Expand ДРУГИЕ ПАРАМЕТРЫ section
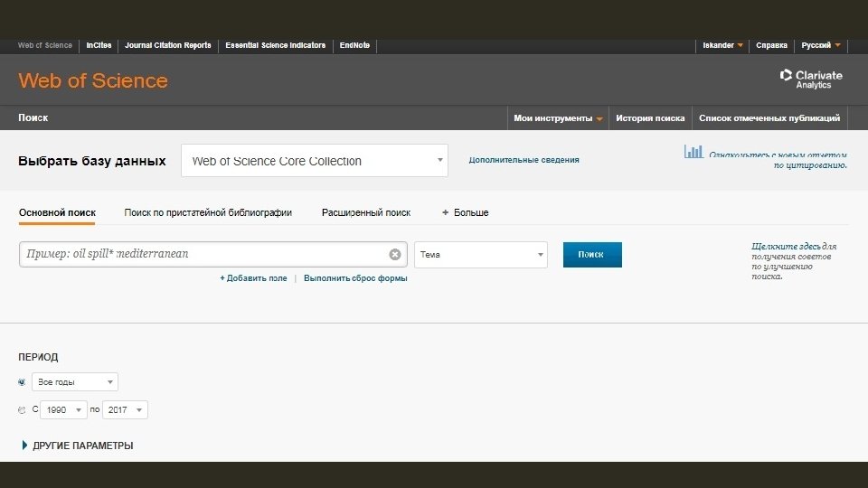 tap(78, 446)
